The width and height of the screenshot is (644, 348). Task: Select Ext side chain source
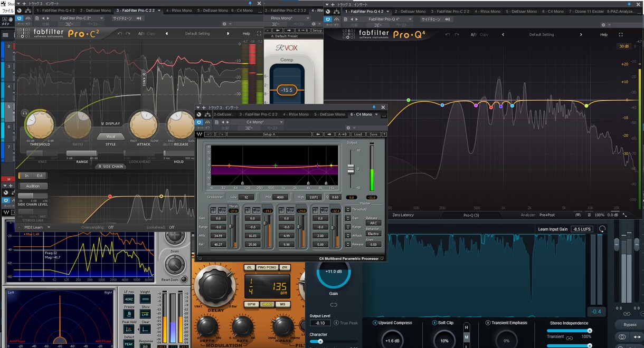pyautogui.click(x=40, y=176)
